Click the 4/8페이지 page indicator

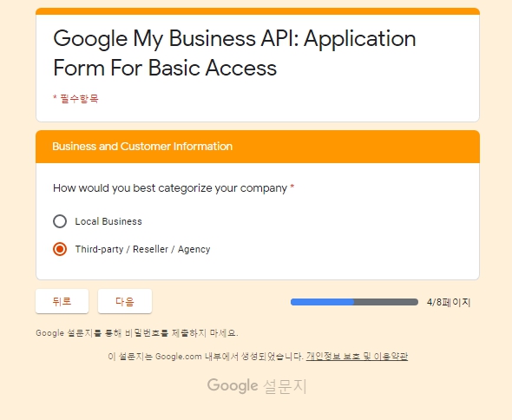(449, 303)
